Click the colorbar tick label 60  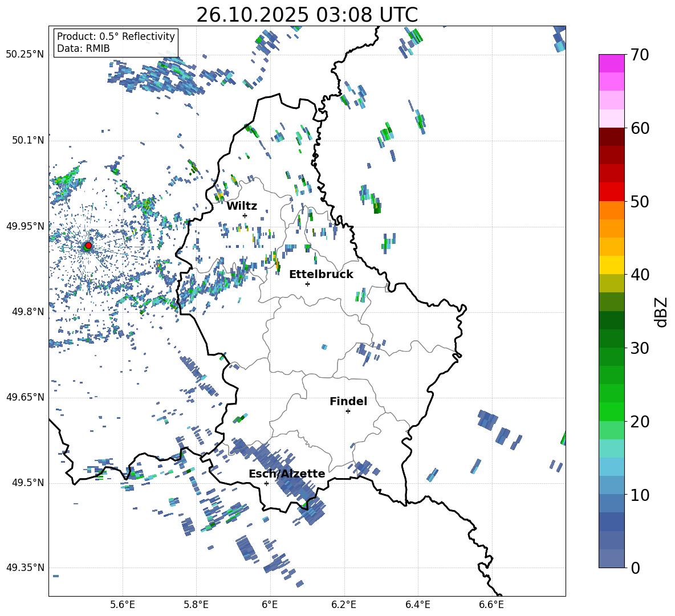pos(640,128)
